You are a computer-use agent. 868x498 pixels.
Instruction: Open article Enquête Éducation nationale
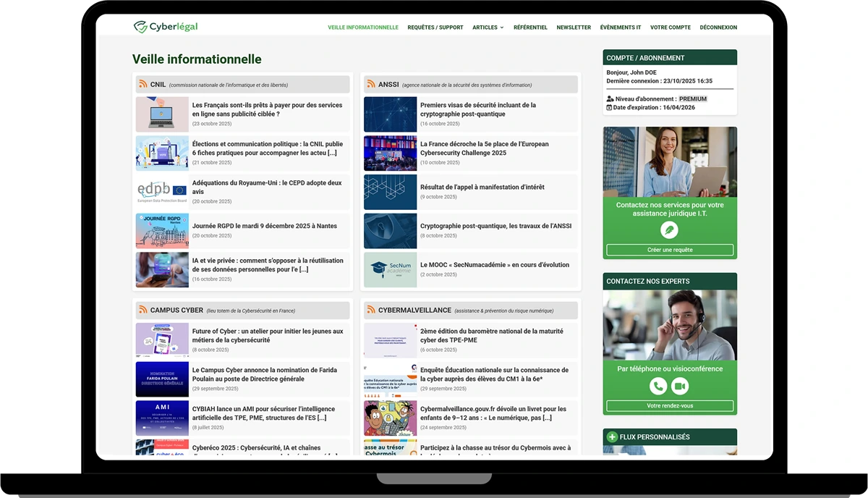(x=495, y=374)
